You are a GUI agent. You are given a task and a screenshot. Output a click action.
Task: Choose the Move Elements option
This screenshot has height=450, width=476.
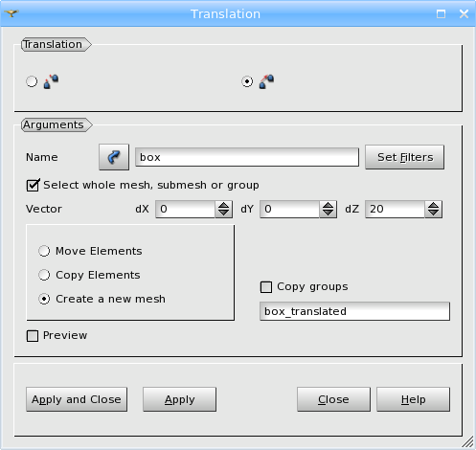coord(44,251)
